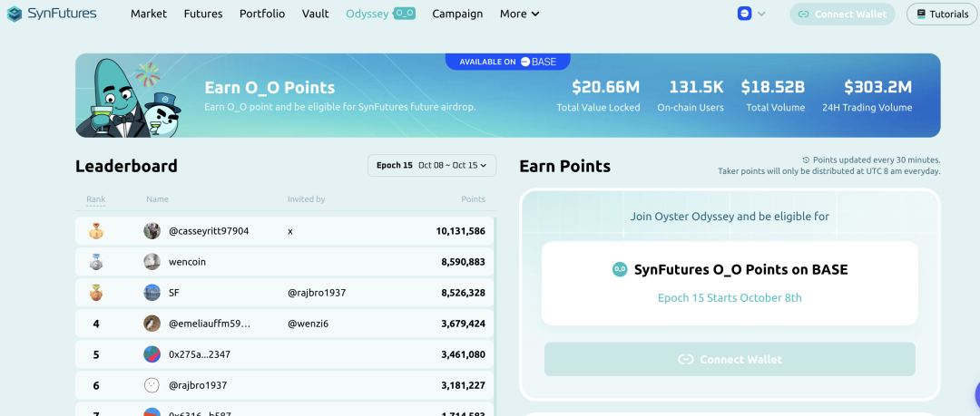Click the mascot illustration in the banner
Viewport: 980px width, 416px height.
point(129,96)
